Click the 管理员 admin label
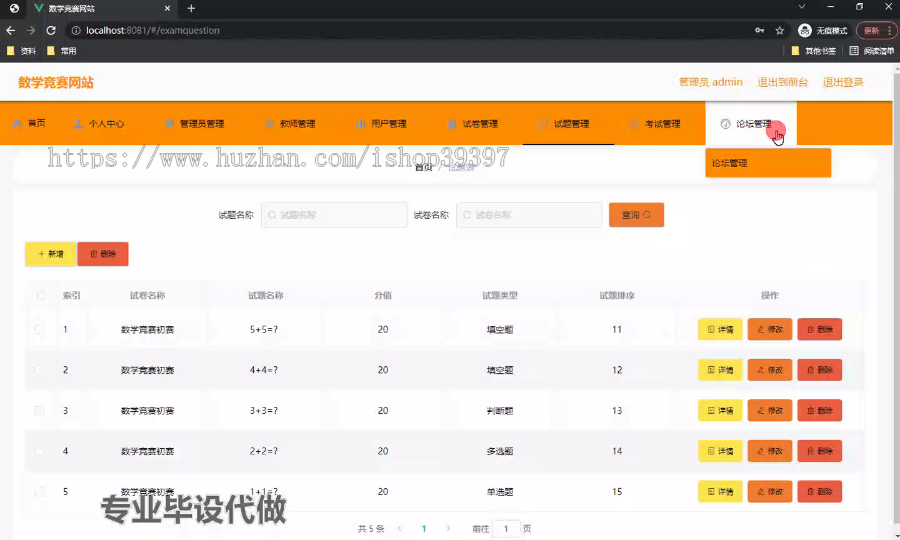900x540 pixels. (711, 82)
